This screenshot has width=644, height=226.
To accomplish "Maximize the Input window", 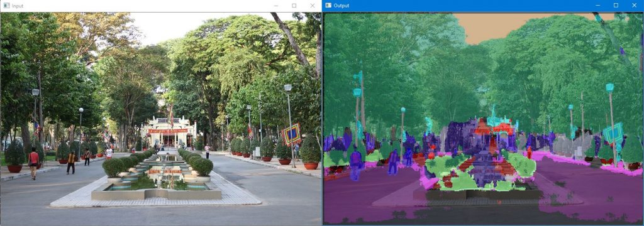I will tap(294, 6).
